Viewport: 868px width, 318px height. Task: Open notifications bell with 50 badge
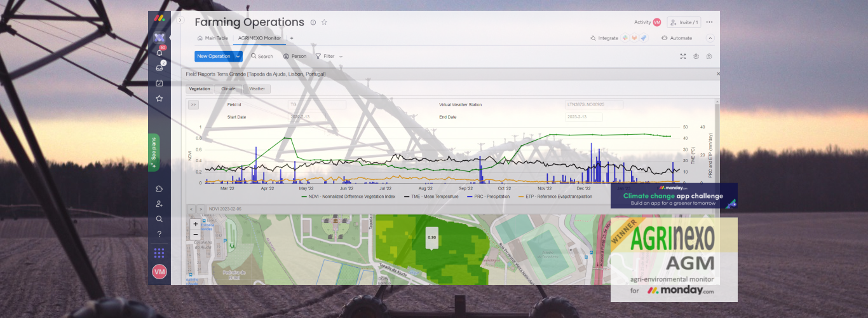tap(159, 53)
